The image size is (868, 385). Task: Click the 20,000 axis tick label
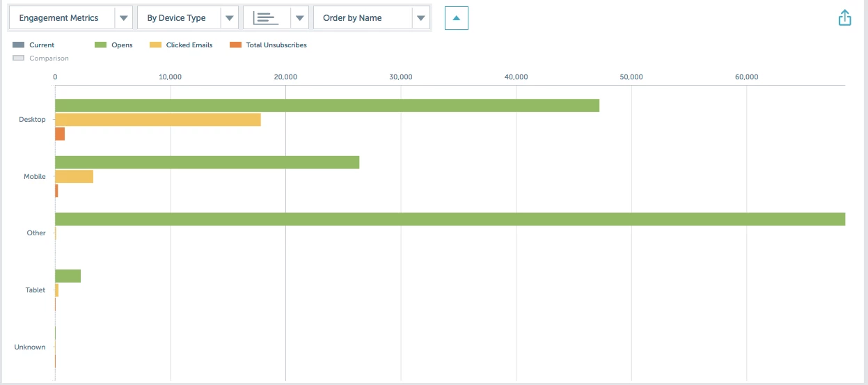[x=285, y=77]
